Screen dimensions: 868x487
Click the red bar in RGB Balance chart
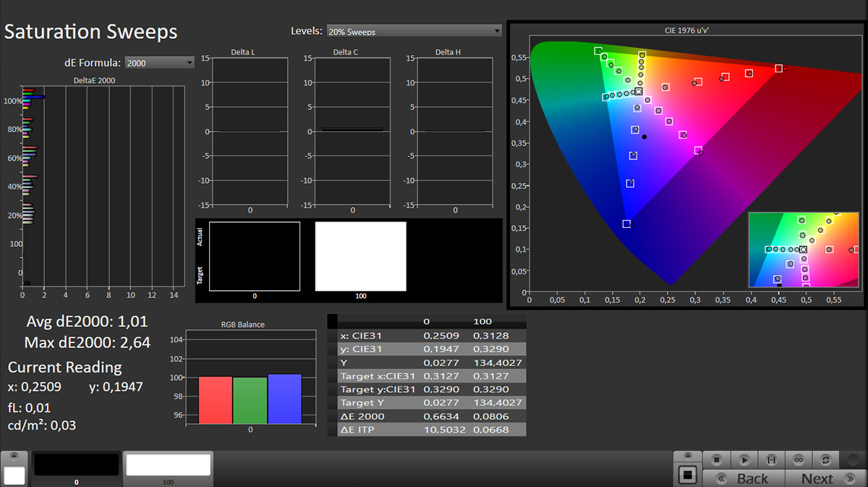click(216, 399)
